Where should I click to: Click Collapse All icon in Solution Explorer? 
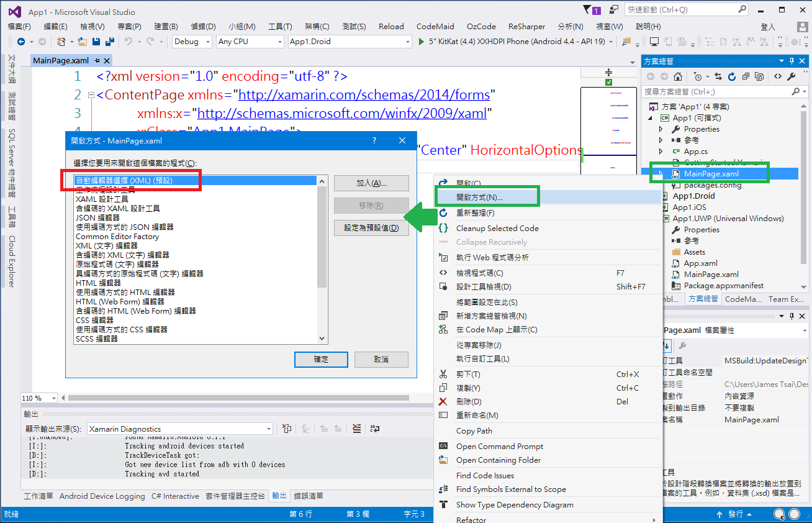point(746,76)
